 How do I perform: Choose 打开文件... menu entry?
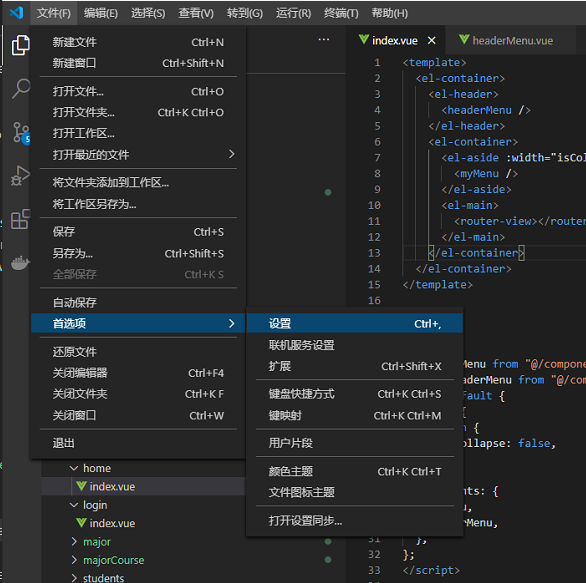pos(138,92)
